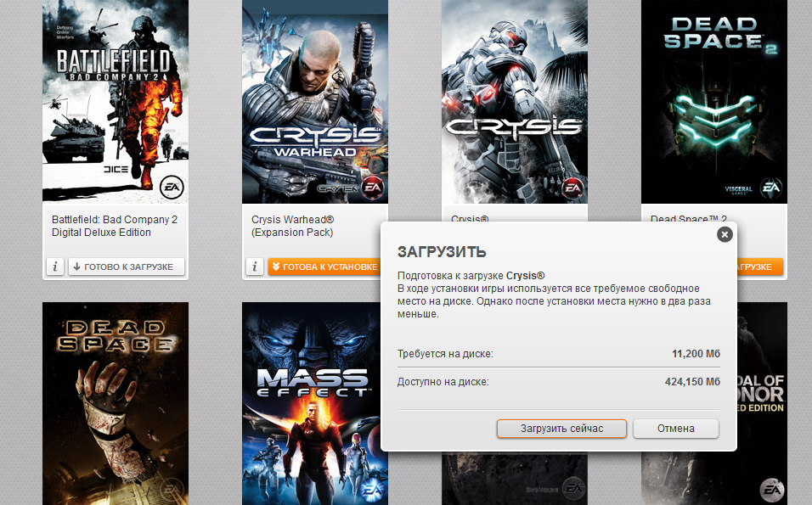Click the Medal of Honor cover behind dialog
812x505 pixels.
pos(762,404)
